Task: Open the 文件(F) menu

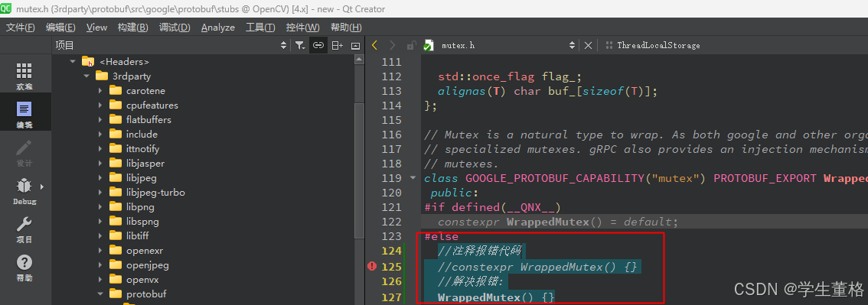Action: (20, 27)
